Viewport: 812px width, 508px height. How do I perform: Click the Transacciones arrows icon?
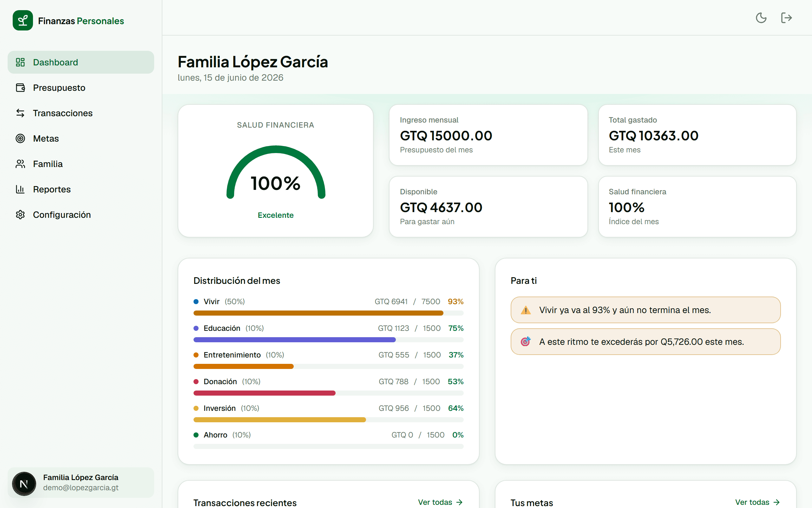pyautogui.click(x=21, y=113)
